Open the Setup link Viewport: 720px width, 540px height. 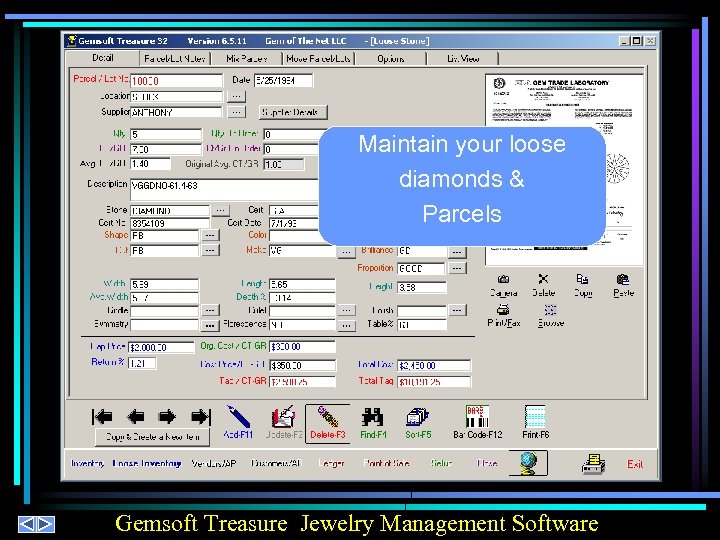click(441, 463)
